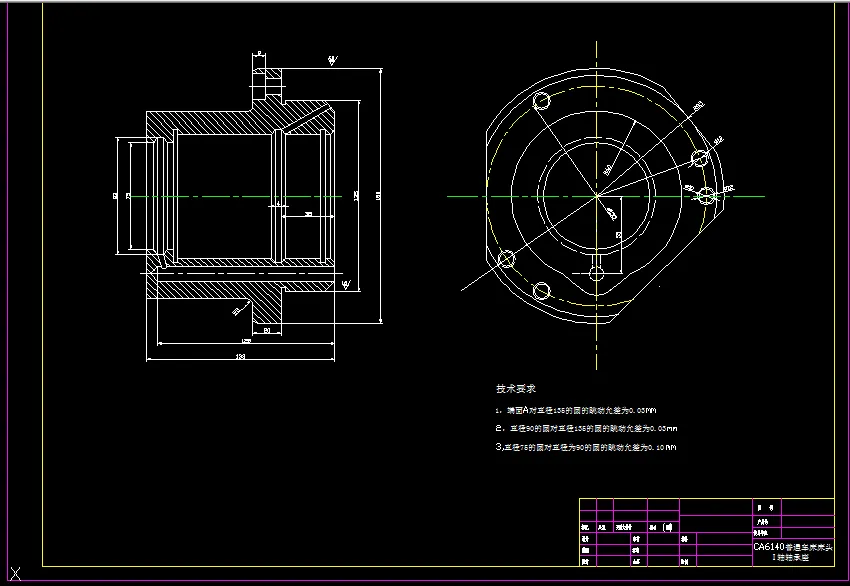Select the CA6140 title block text
This screenshot has width=850, height=586.
793,552
